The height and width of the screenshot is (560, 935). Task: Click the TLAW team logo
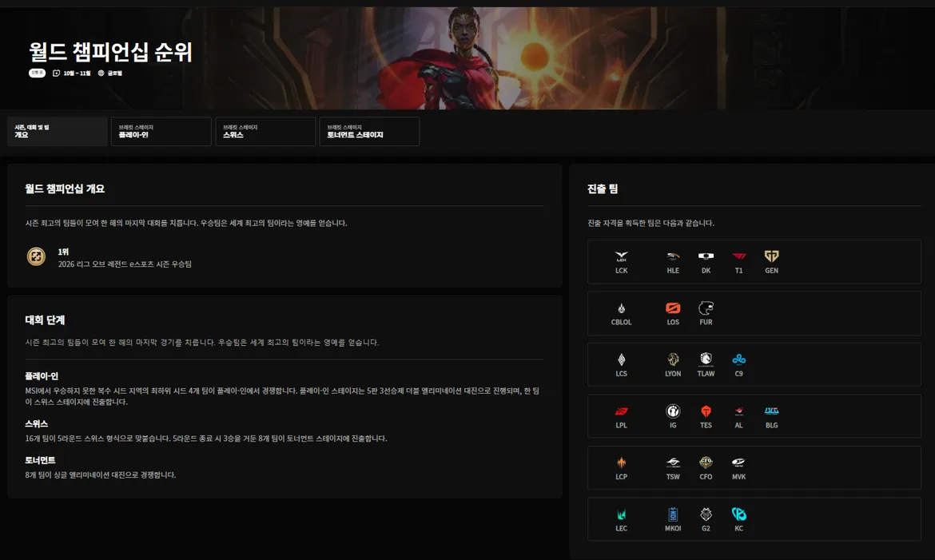click(706, 359)
